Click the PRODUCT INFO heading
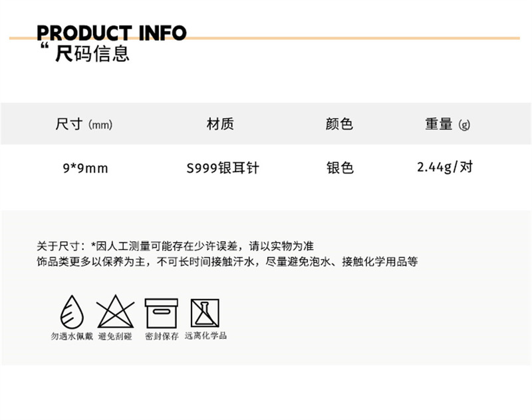Image resolution: width=532 pixels, height=420 pixels. [x=112, y=33]
